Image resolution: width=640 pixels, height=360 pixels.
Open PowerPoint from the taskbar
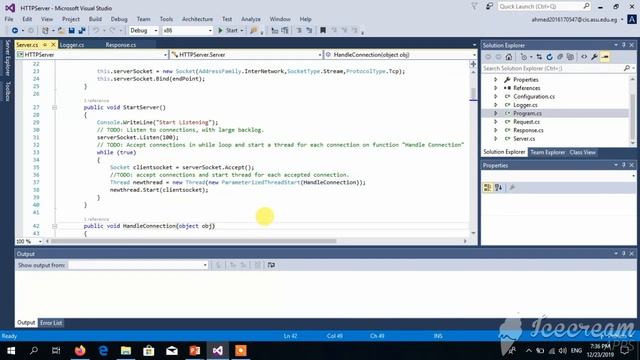tap(195, 351)
